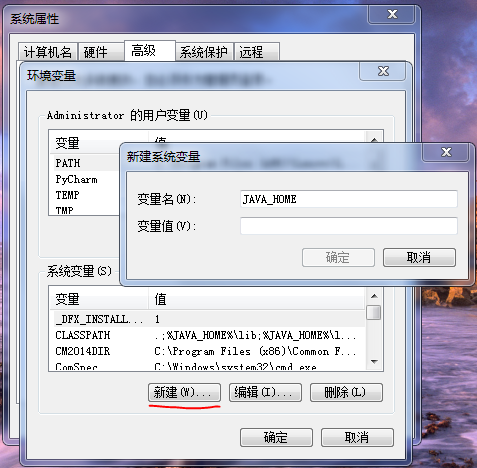Click the system variables scrollbar up arrow
This screenshot has height=468, width=477.
point(374,296)
